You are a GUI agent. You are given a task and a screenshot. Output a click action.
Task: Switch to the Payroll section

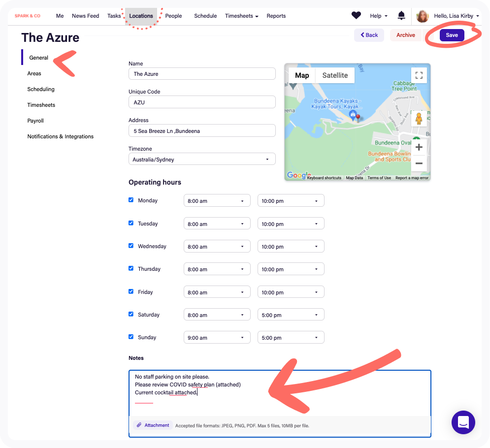click(x=35, y=121)
